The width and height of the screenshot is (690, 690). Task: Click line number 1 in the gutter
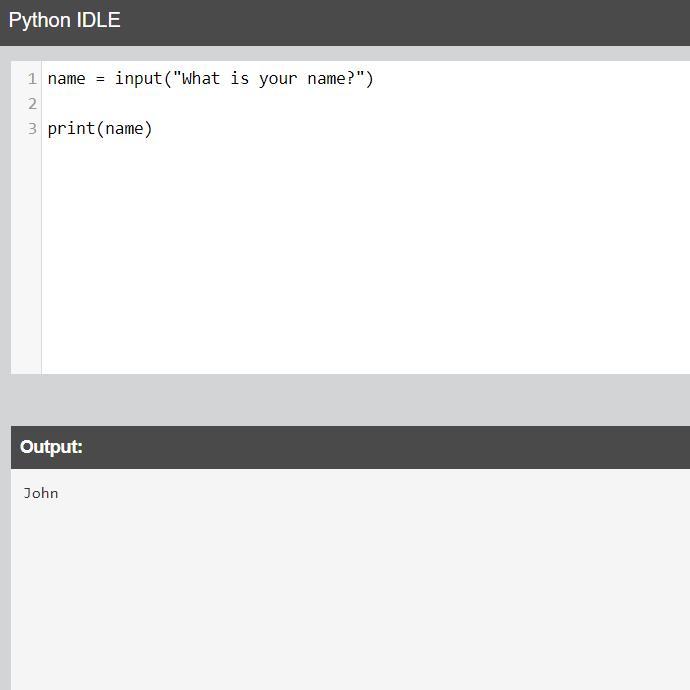tap(32, 79)
